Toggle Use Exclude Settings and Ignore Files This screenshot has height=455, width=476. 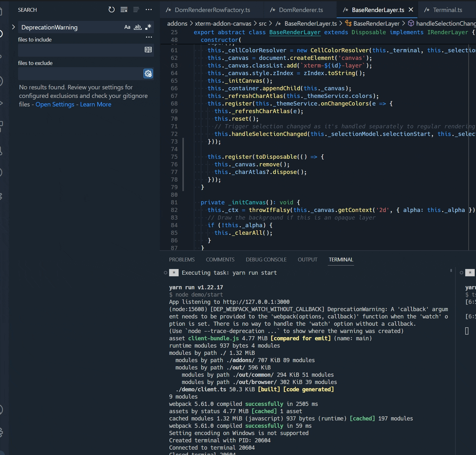(x=148, y=74)
